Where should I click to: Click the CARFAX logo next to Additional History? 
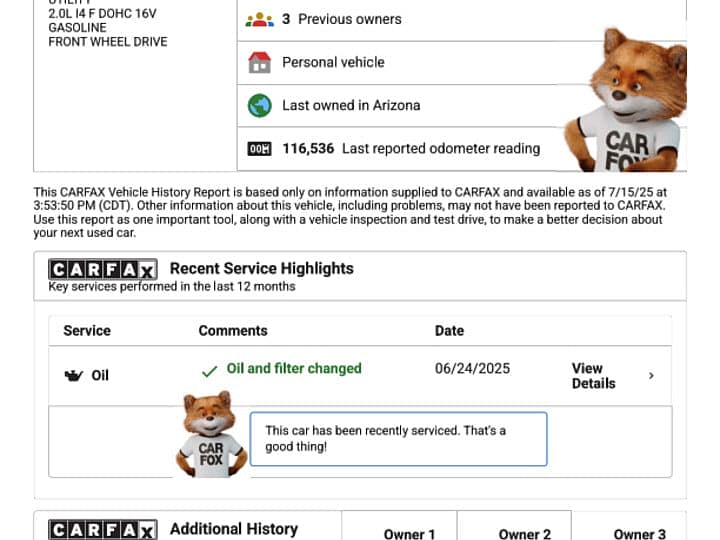103,529
